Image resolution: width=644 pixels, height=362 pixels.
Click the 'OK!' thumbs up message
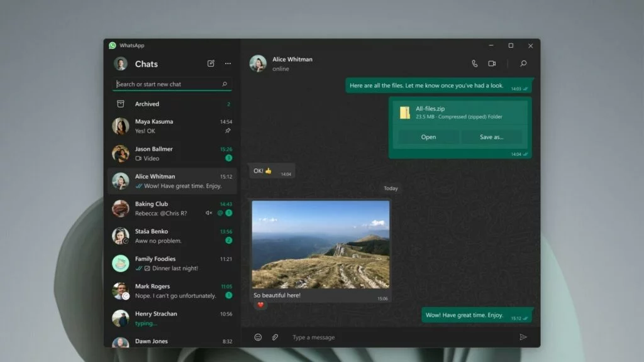[272, 171]
